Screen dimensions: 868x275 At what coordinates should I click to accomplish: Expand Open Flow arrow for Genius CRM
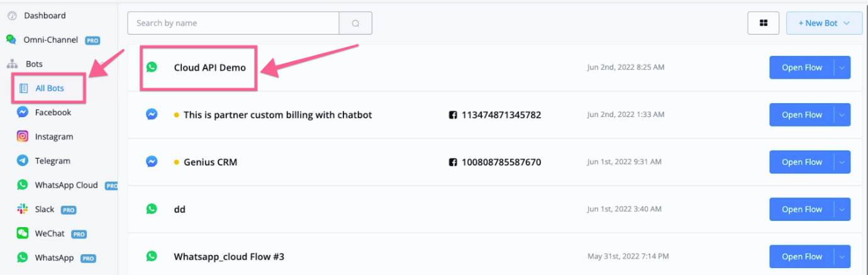coord(843,162)
